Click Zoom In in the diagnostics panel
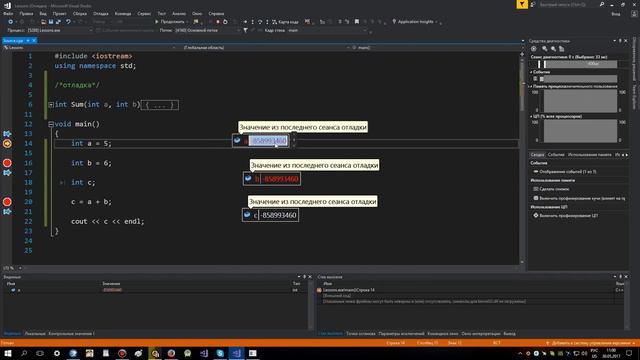The height and width of the screenshot is (360, 640). pos(544,49)
